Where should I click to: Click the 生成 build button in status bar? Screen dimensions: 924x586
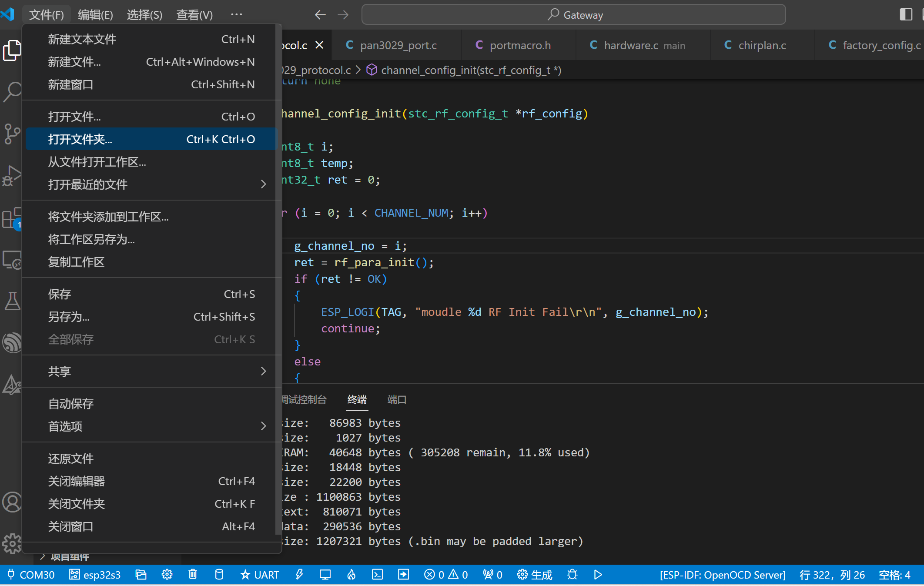[x=535, y=575]
